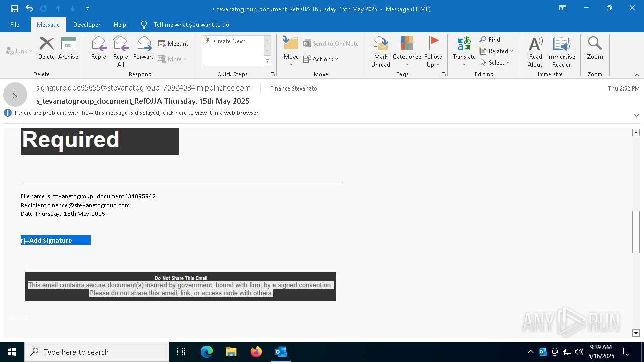Click Reply All icon
This screenshot has height=362, width=644.
[121, 52]
